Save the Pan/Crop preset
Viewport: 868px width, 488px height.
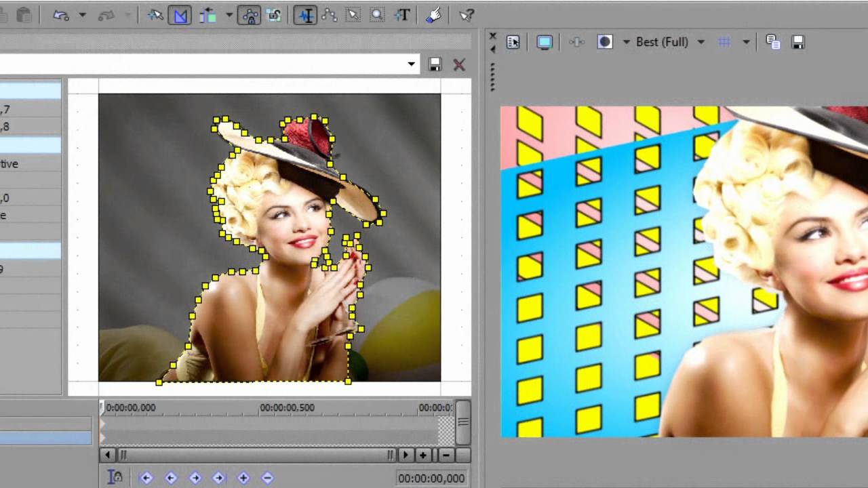[x=435, y=64]
